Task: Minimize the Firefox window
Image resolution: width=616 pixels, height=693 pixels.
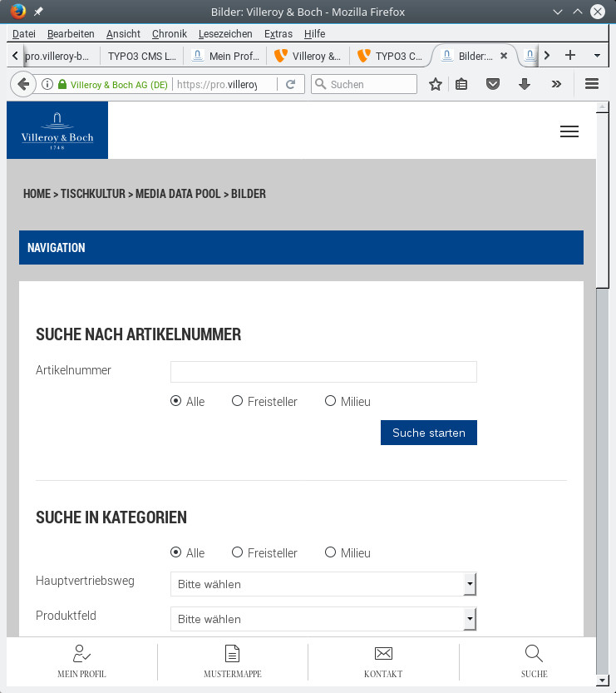Action: coord(558,12)
